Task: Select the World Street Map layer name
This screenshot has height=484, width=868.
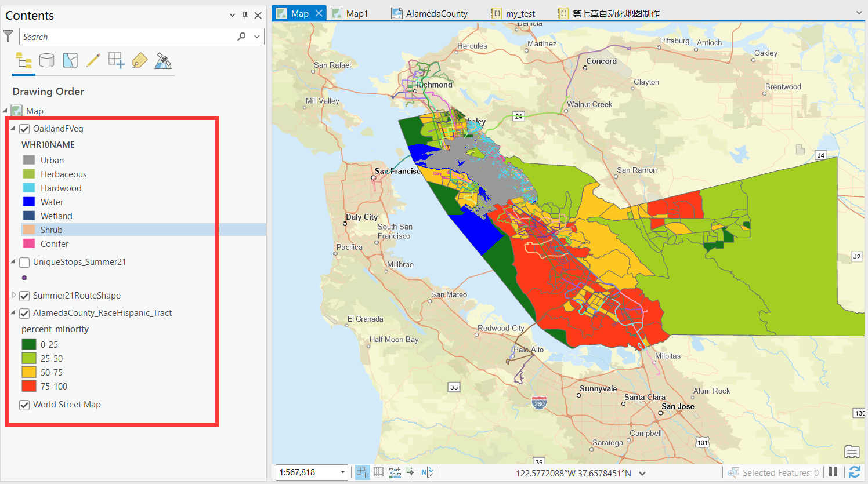Action: pyautogui.click(x=67, y=405)
